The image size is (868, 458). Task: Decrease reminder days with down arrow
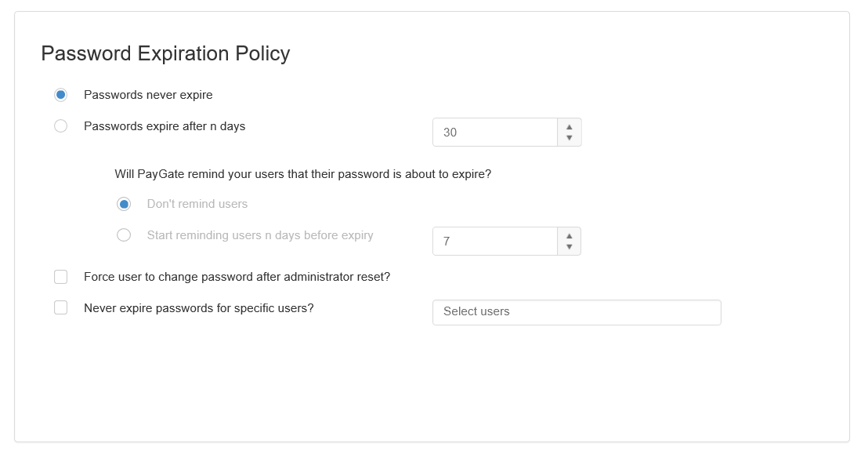point(569,247)
